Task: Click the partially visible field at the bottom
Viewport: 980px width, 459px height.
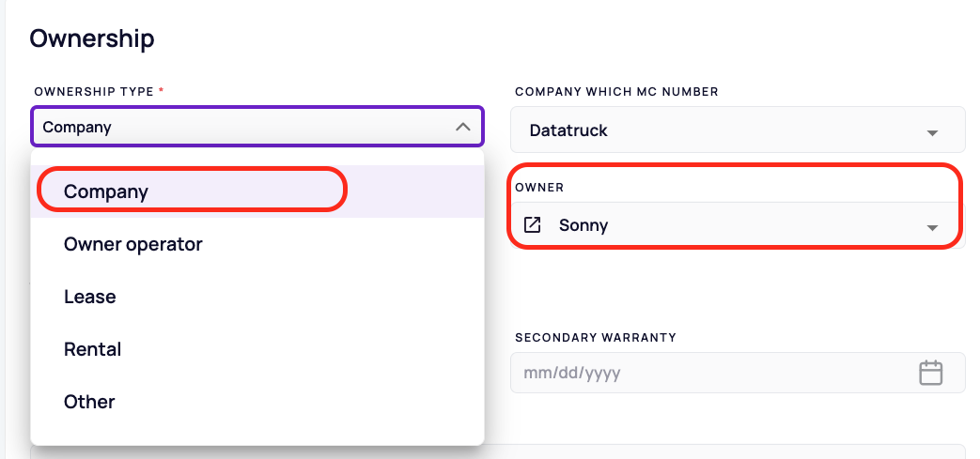Action: click(x=497, y=451)
